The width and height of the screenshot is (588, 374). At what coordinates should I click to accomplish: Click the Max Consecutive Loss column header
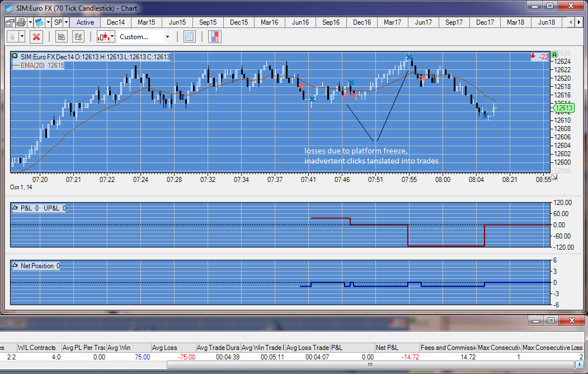coord(553,348)
